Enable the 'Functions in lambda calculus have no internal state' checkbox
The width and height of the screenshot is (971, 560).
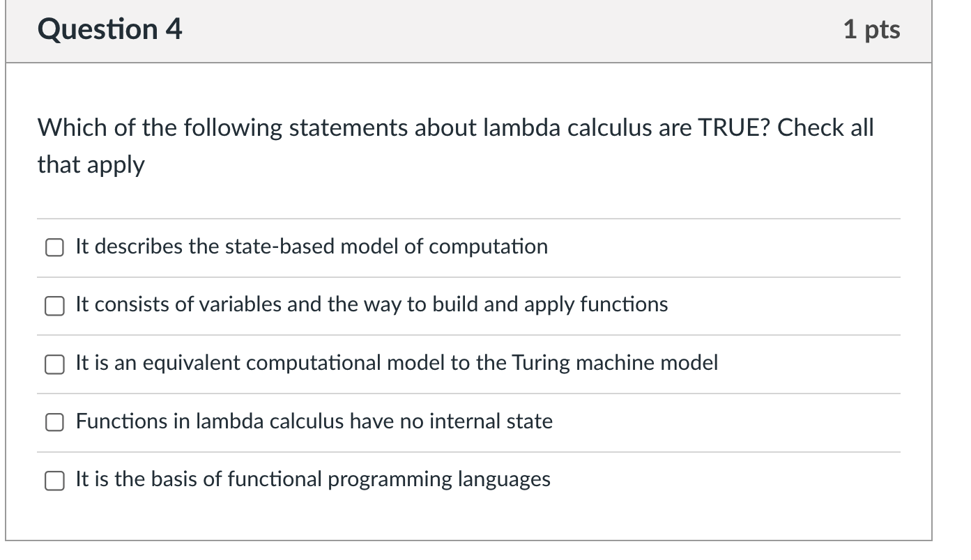[54, 422]
